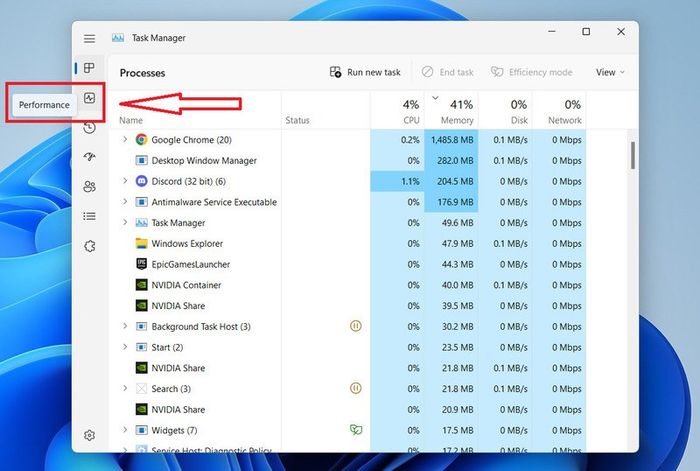
Task: Open Task Manager settings gear
Action: (x=90, y=435)
